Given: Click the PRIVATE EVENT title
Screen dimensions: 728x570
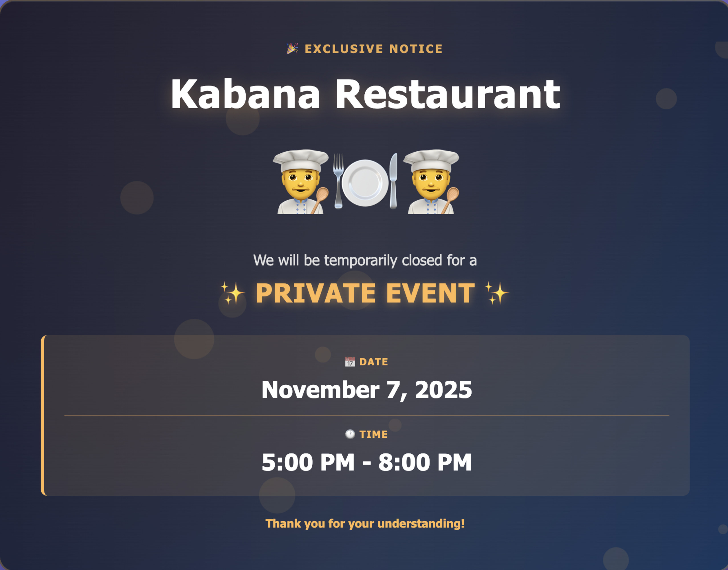Looking at the screenshot, I should tap(365, 293).
